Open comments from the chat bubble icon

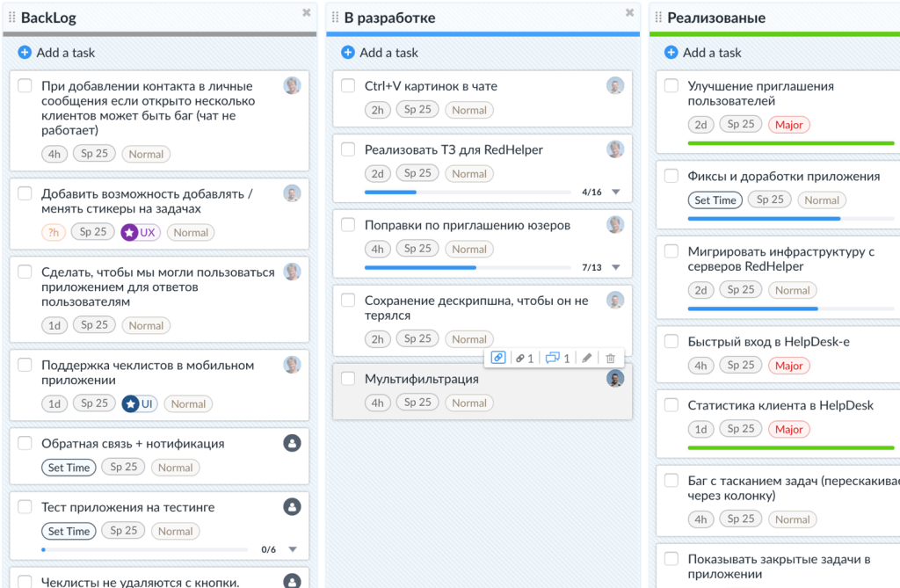pos(557,358)
